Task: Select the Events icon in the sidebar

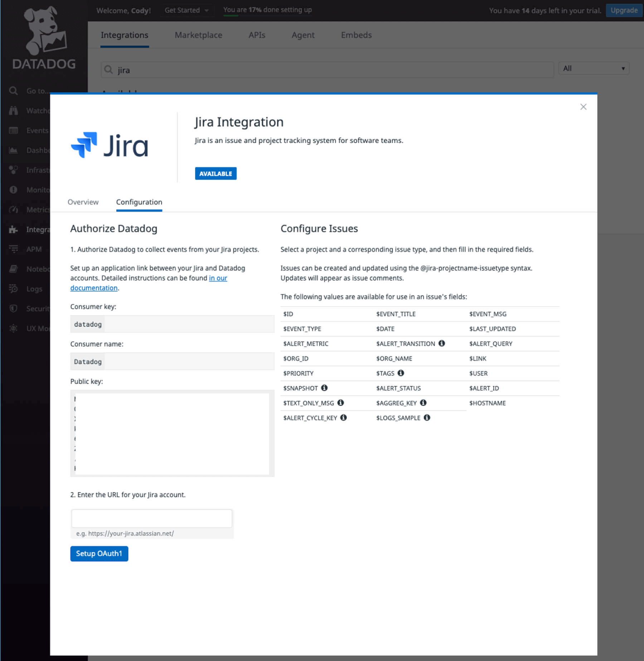Action: point(14,130)
